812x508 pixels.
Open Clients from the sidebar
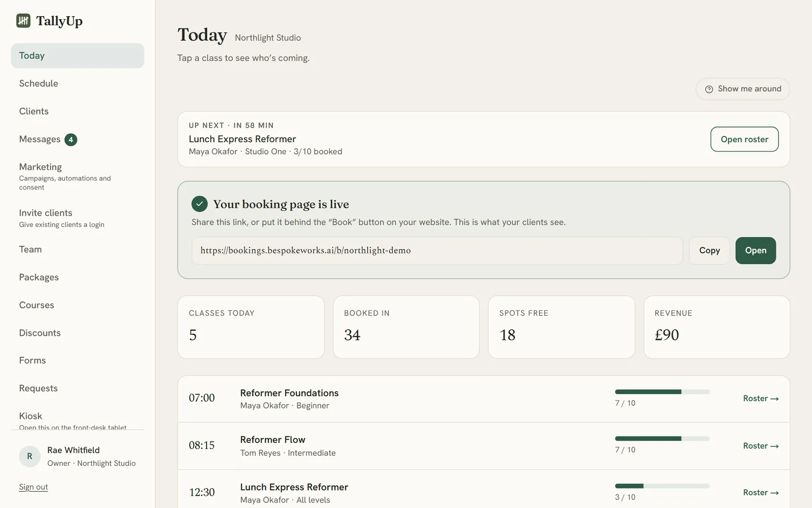(x=78, y=111)
